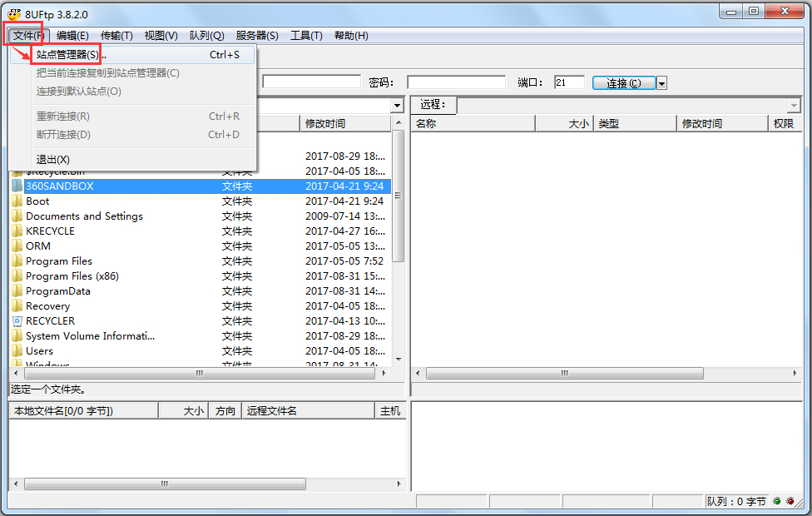Expand the remote (远程) path dropdown
This screenshot has width=812, height=516.
point(794,106)
